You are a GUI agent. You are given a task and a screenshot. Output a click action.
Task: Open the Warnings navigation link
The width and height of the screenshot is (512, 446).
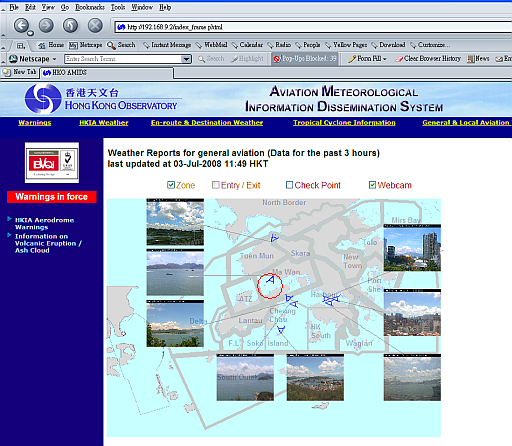tap(35, 123)
